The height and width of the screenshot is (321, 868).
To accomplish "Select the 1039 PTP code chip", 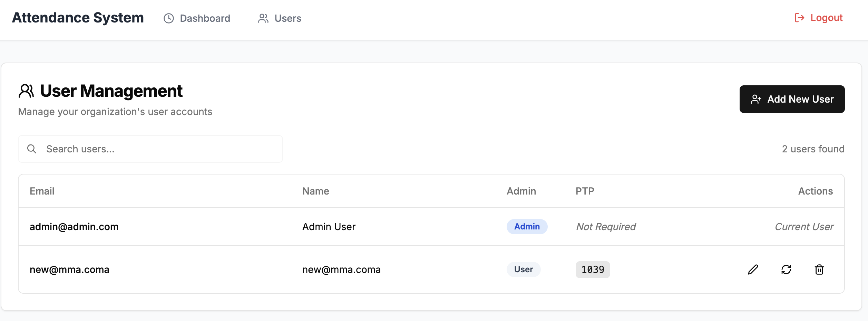I will click(x=593, y=270).
